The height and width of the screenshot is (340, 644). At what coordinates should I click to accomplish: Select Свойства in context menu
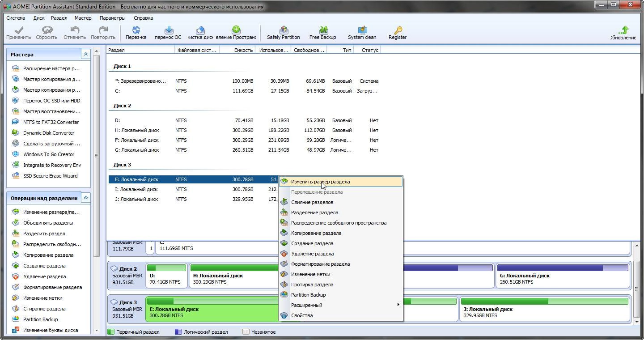(x=340, y=315)
